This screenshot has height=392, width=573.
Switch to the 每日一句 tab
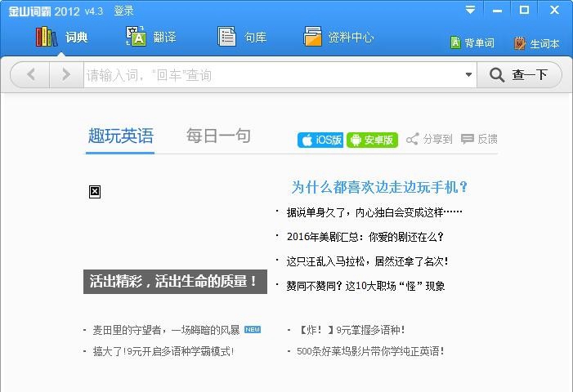[x=218, y=136]
